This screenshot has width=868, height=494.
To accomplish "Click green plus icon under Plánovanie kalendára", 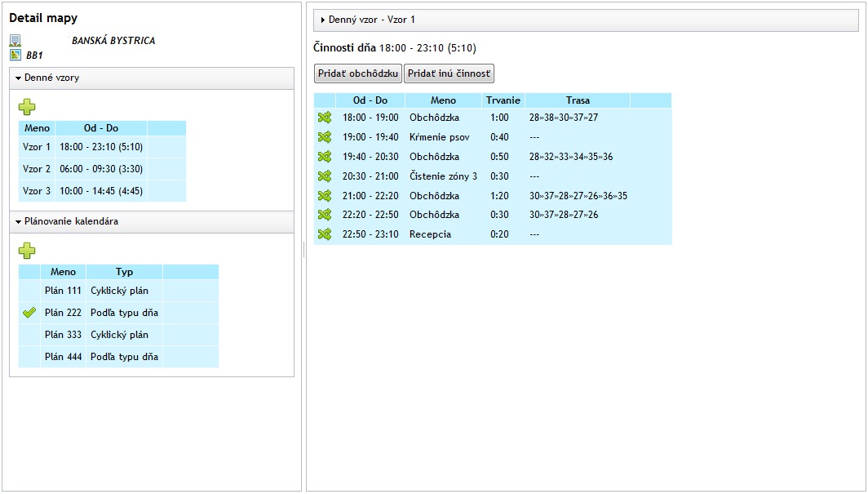I will point(27,251).
